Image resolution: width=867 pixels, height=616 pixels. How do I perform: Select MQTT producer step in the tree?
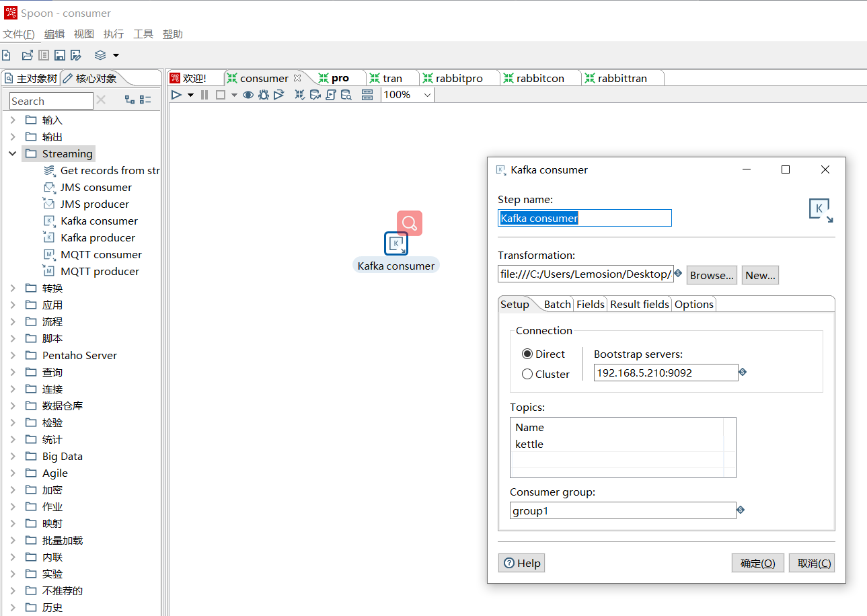click(100, 271)
